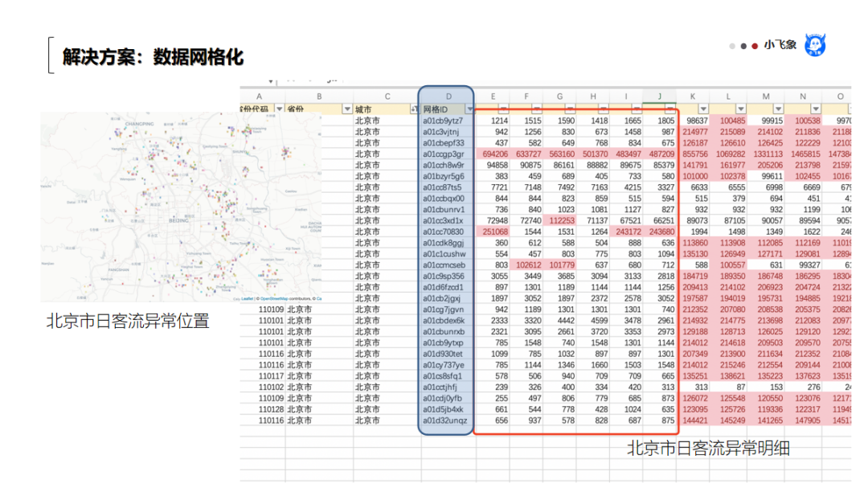Click the highlighted cell 243172
Viewport: 868px width, 484px height.
coord(626,232)
